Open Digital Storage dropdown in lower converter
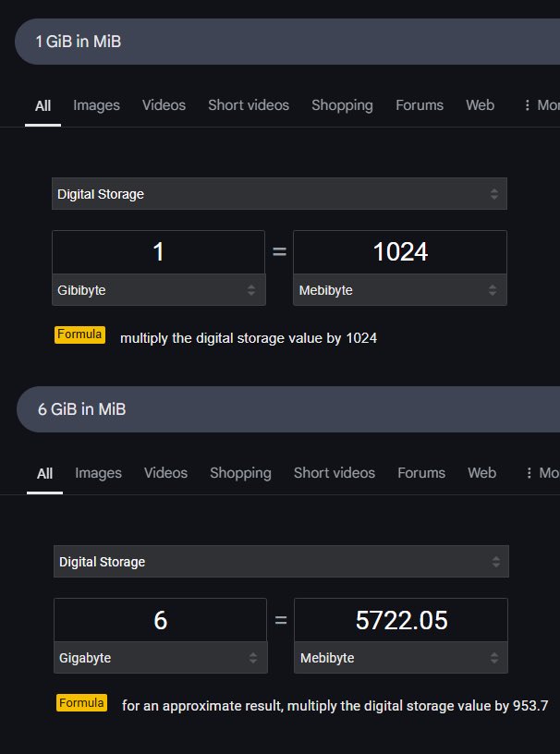 click(281, 562)
